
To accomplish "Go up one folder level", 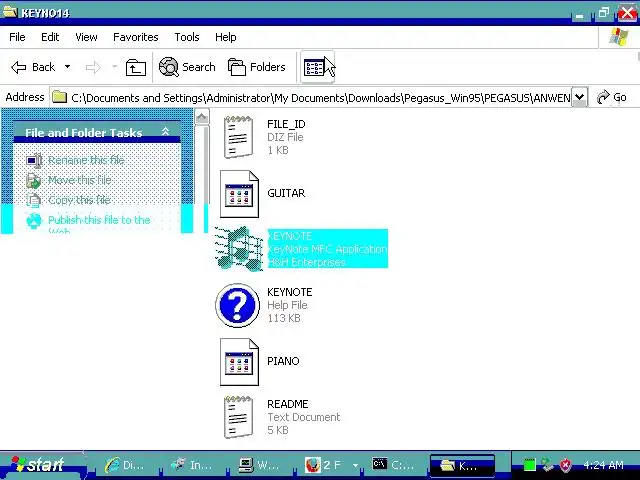I will tap(136, 68).
